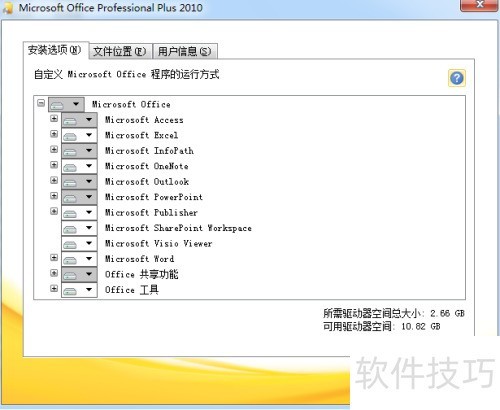The width and height of the screenshot is (500, 410).
Task: Select the Microsoft Office root label
Action: 131,104
